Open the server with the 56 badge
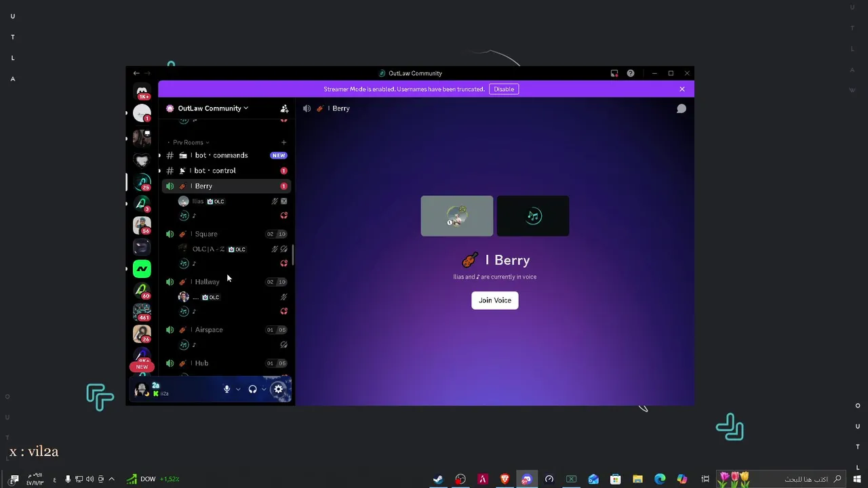The image size is (868, 488). coord(142,225)
